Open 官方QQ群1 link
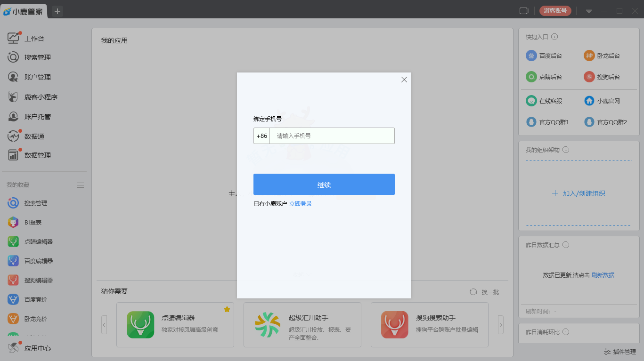Screen dimensions: 644x361 coord(548,122)
